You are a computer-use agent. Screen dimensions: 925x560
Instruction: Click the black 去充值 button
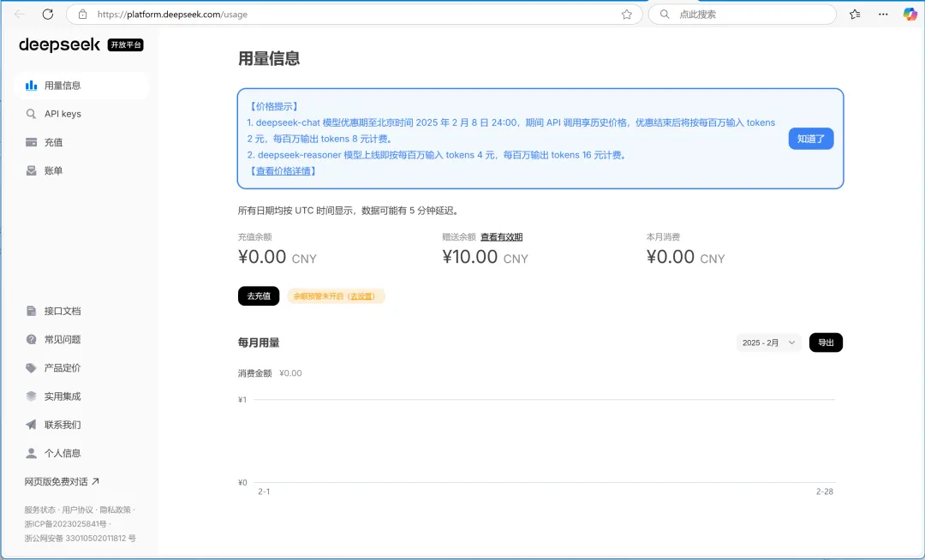point(259,296)
